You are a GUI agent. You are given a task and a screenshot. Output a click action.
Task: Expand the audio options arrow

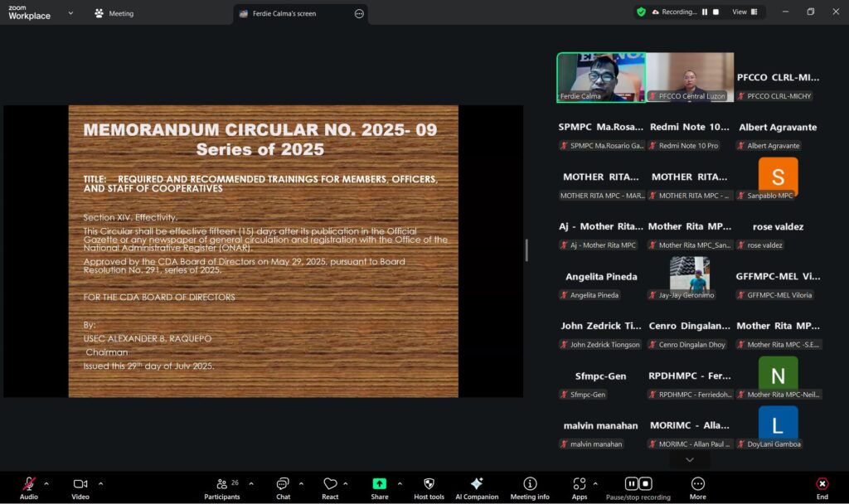pos(46,483)
